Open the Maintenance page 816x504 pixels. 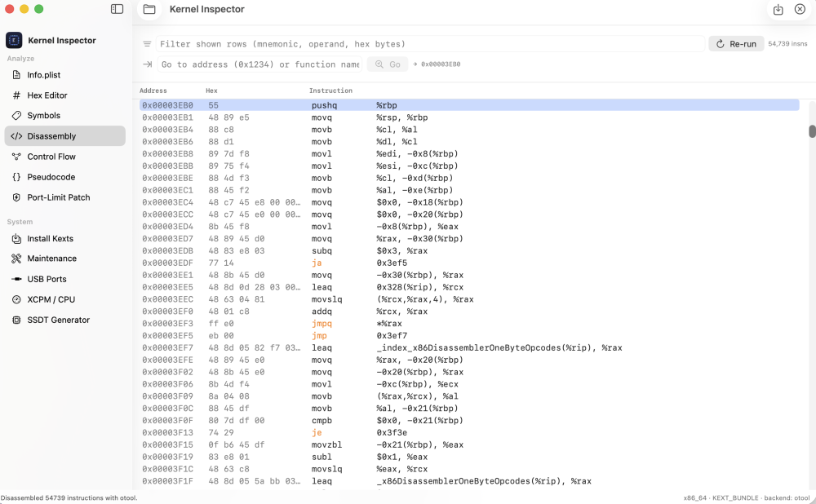point(65,259)
